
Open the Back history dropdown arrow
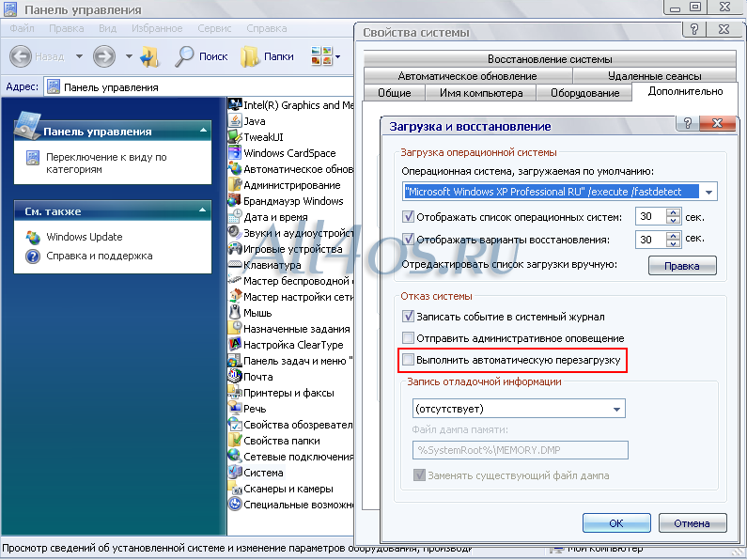coord(79,56)
